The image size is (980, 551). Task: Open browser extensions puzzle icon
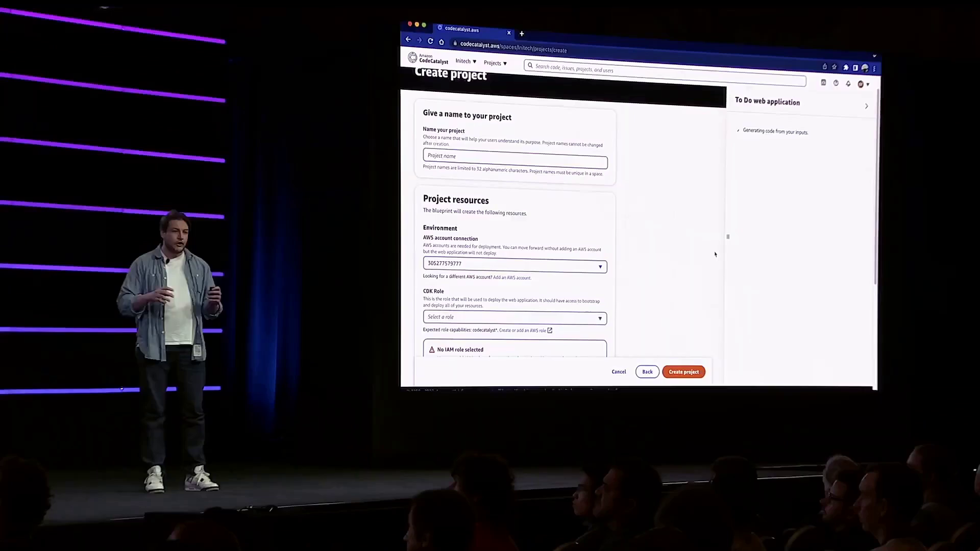[846, 67]
